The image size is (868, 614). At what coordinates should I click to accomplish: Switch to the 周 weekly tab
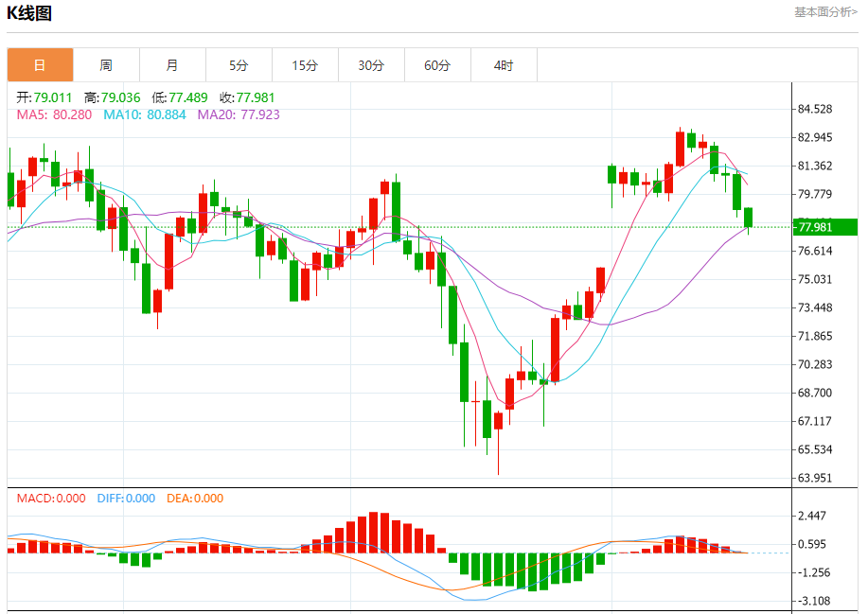tap(106, 65)
